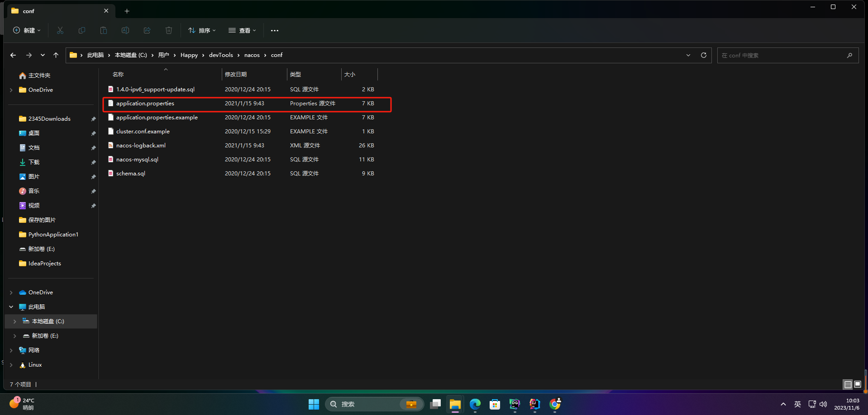Open IntelliJ IDEA from taskbar

tap(535, 404)
